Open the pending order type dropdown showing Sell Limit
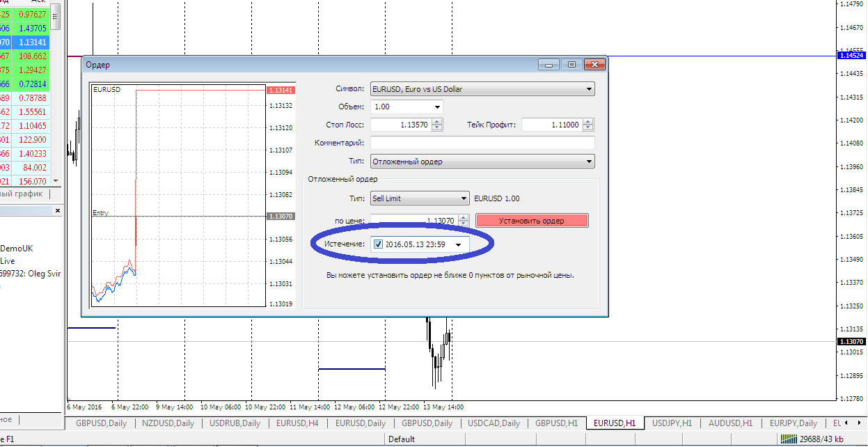868x447 pixels. [x=420, y=198]
